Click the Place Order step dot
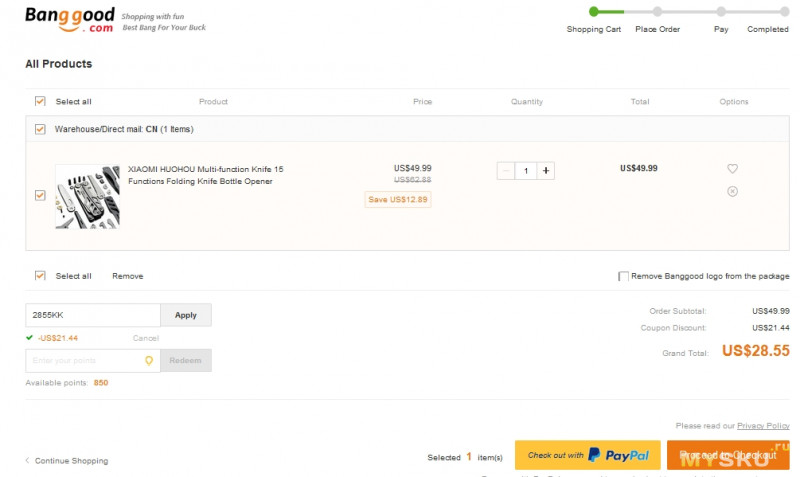This screenshot has width=800, height=477. (657, 11)
